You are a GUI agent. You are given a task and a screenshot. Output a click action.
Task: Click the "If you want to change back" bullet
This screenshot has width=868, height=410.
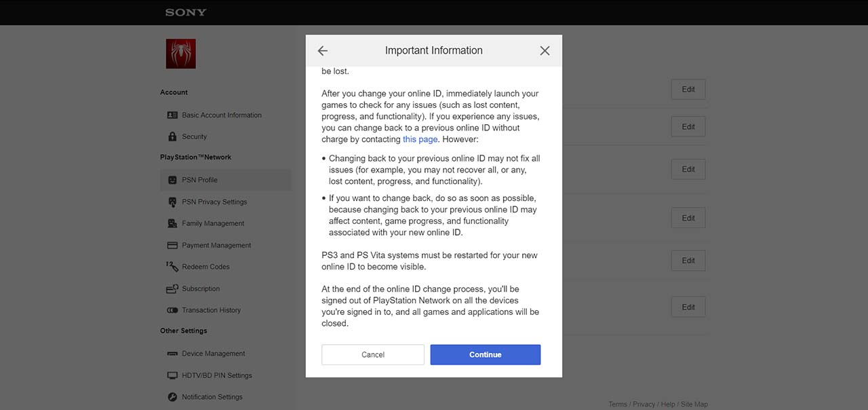point(433,215)
